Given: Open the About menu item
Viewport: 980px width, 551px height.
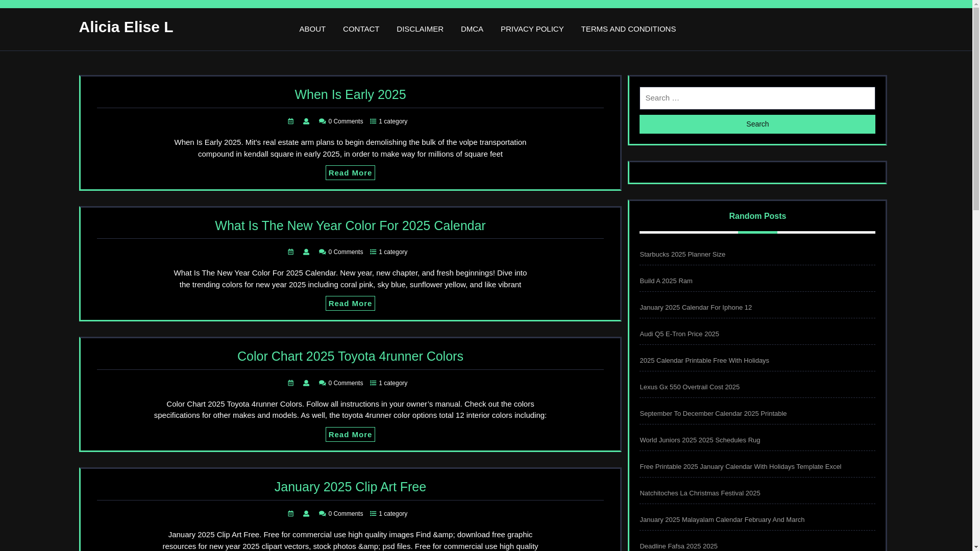Looking at the screenshot, I should point(312,29).
